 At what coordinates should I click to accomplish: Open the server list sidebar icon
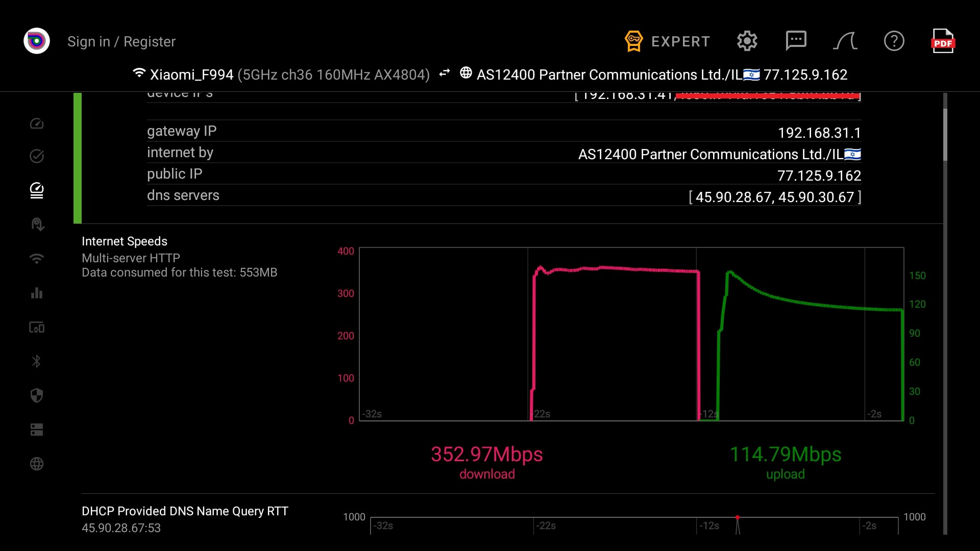(37, 430)
